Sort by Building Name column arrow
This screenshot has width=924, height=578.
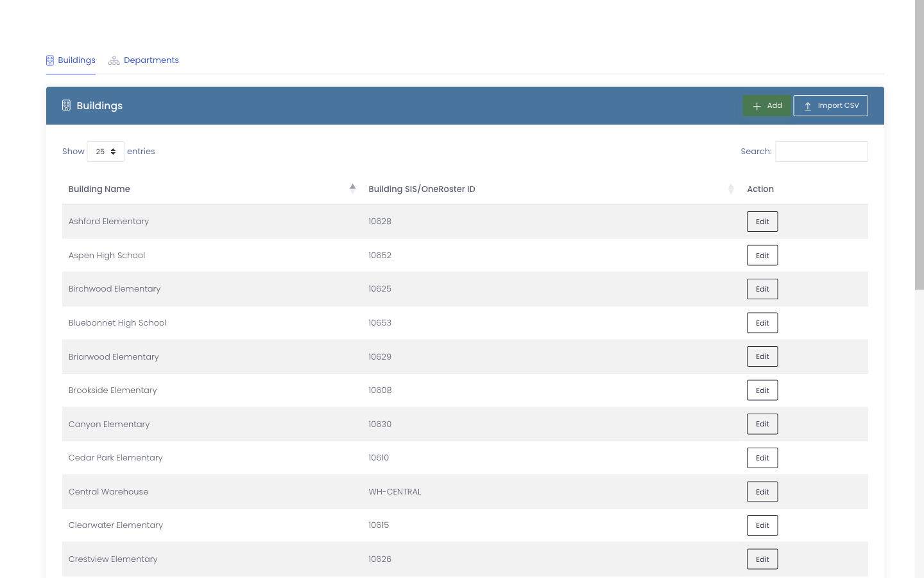click(x=352, y=188)
